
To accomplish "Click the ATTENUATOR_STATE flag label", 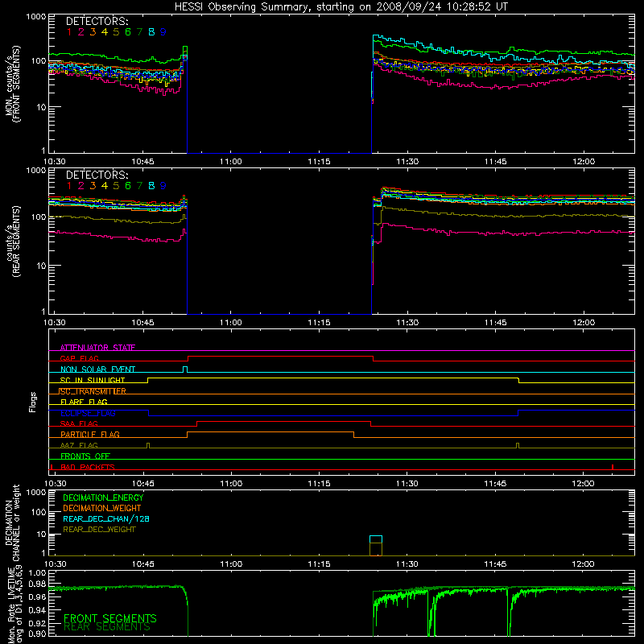I will pyautogui.click(x=97, y=348).
